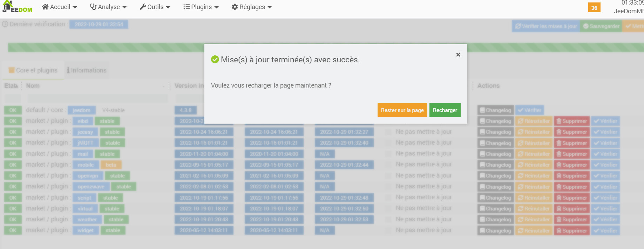Viewport: 644px width, 249px height.
Task: Click the green success checkmark icon
Action: [215, 60]
